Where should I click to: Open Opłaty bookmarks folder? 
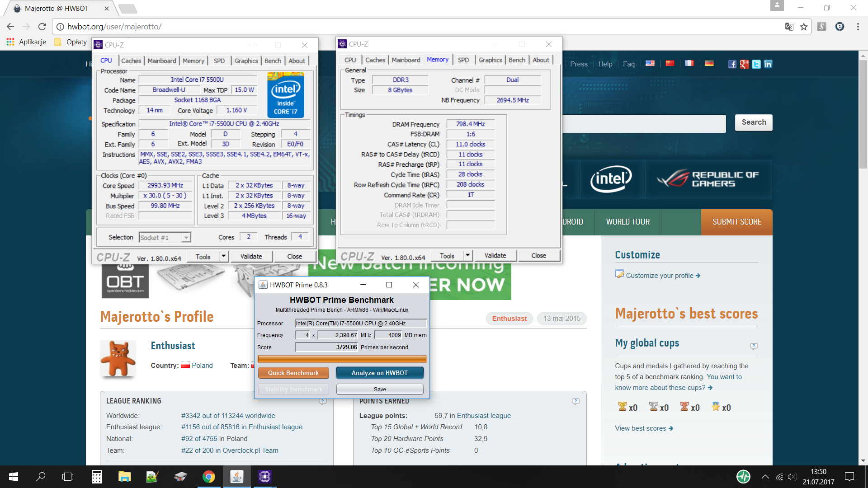71,42
